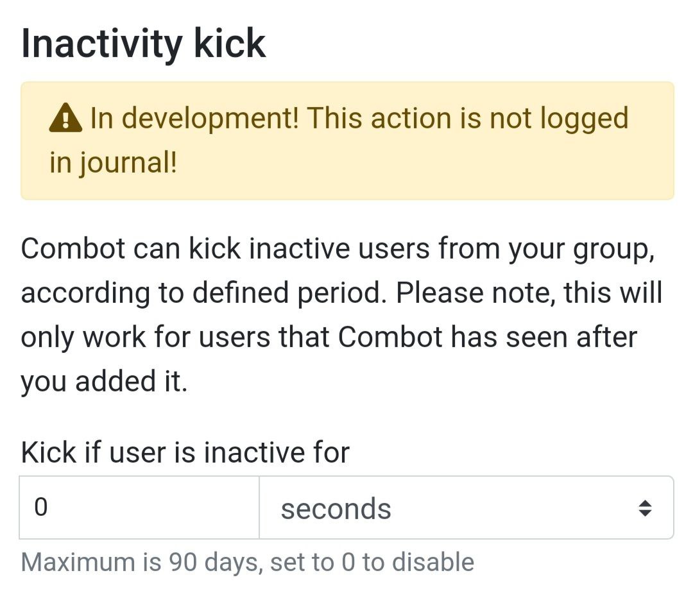Click the 0 value in the duration input
693x616 pixels.
[x=40, y=508]
